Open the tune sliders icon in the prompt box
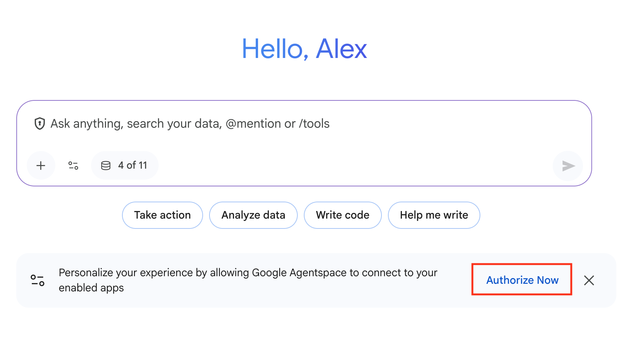This screenshot has height=341, width=644. pyautogui.click(x=73, y=165)
